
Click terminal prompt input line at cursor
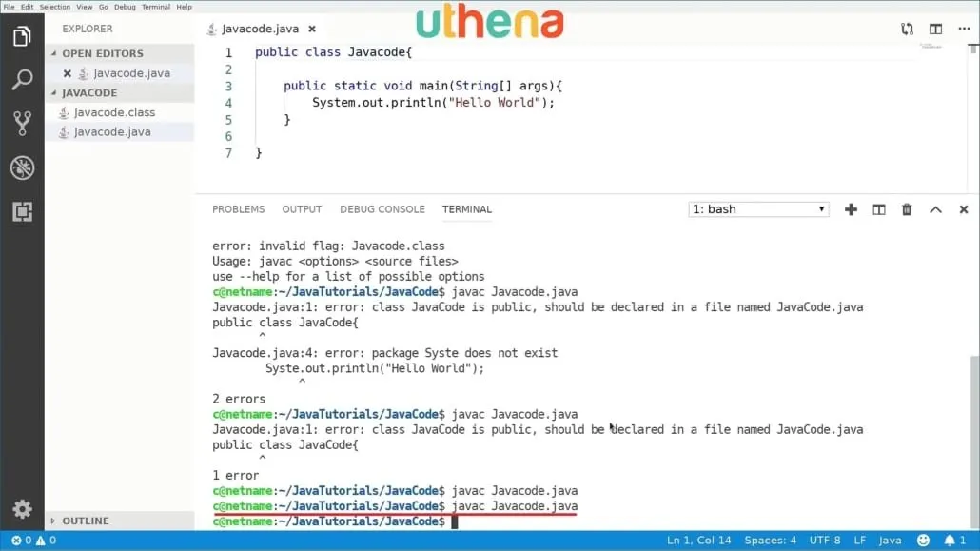(455, 521)
